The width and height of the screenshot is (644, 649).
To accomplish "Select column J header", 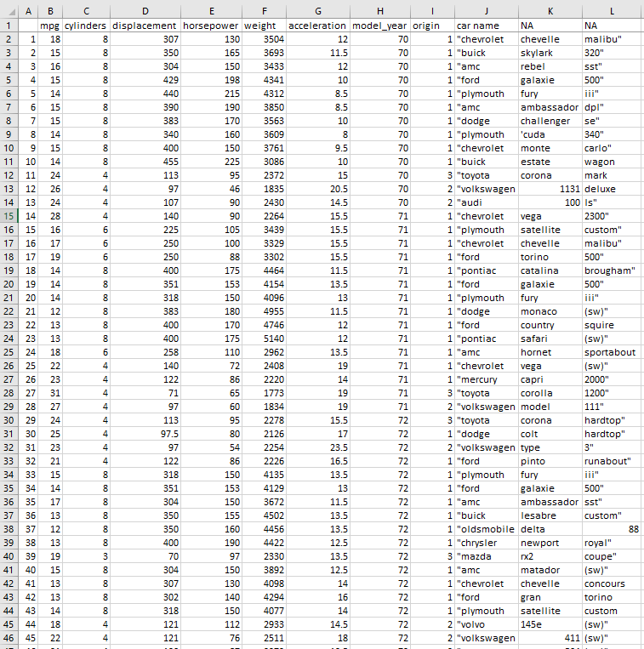I will (x=487, y=11).
